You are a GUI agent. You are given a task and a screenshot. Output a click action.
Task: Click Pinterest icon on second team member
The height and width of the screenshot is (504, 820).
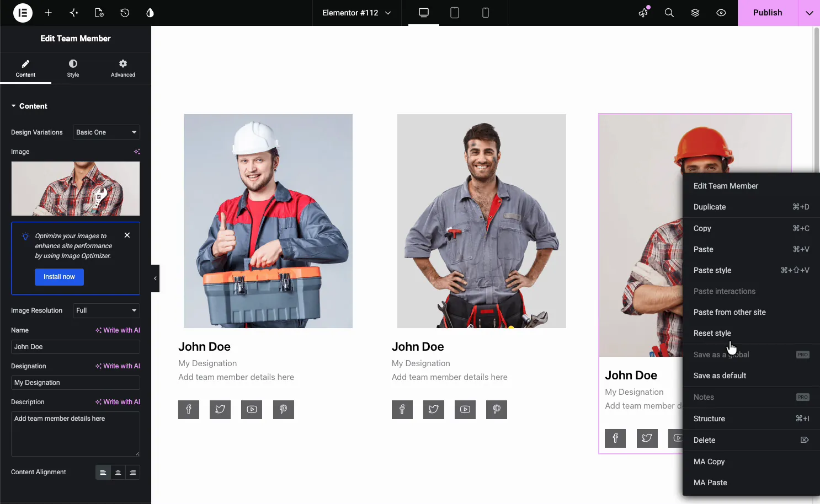[x=497, y=410]
